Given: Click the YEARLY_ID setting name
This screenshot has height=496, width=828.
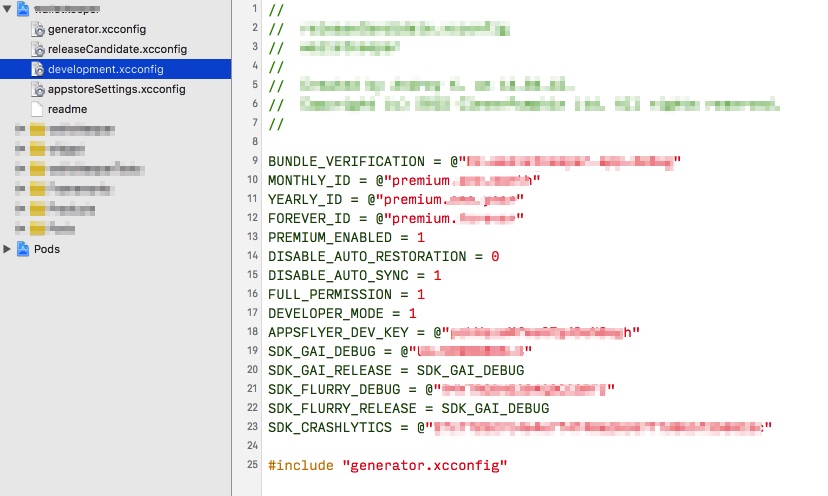Looking at the screenshot, I should [x=305, y=200].
